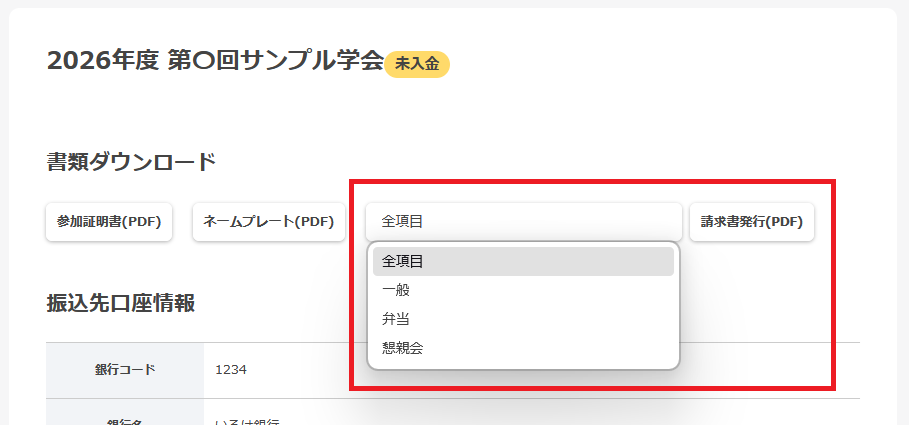The width and height of the screenshot is (909, 425).
Task: Click the bank code value 1234
Action: [x=231, y=370]
